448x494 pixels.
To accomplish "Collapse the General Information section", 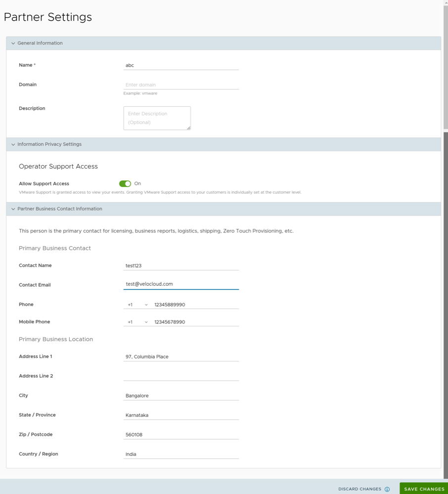I will coord(13,43).
